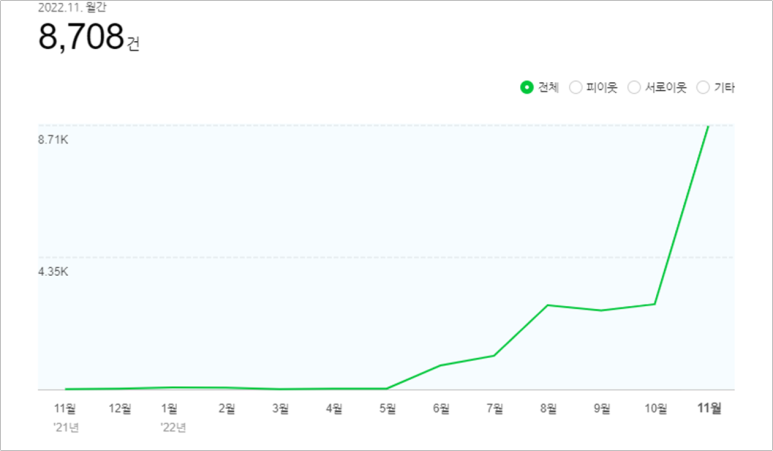Click the 11월 '21년 axis label
Viewport: 773px width, 451px height.
[66, 417]
